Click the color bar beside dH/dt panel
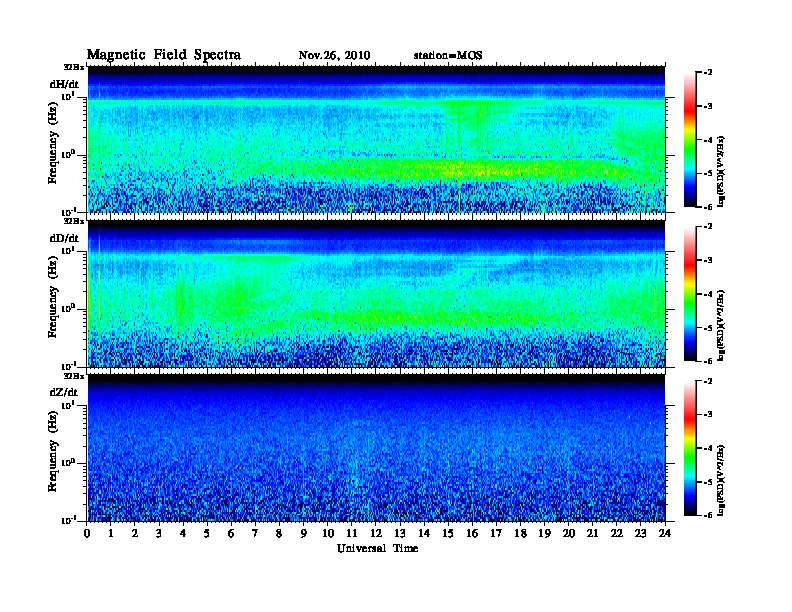792x612 pixels. tap(690, 139)
